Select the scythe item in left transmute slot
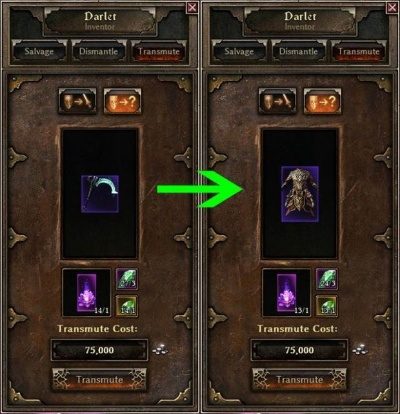 coord(100,194)
